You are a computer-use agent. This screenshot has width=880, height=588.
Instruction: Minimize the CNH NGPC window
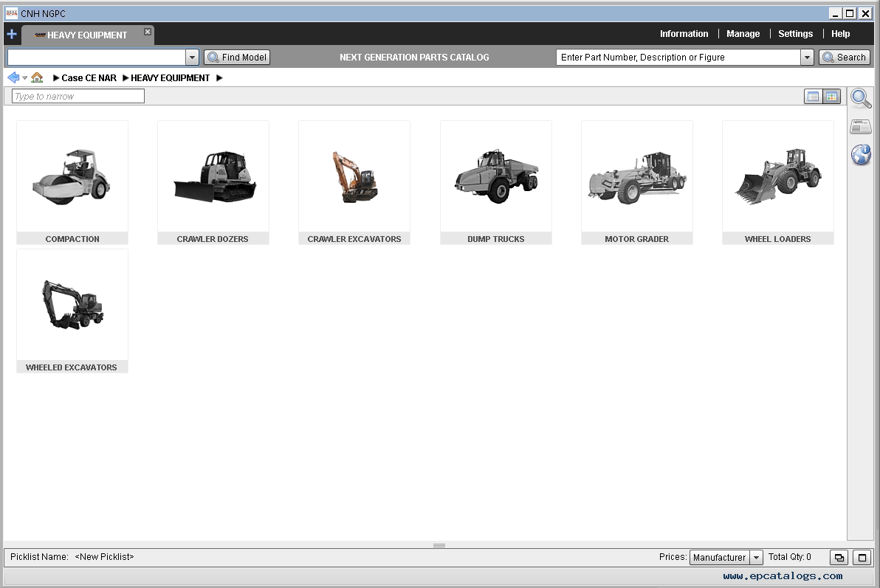[835, 13]
